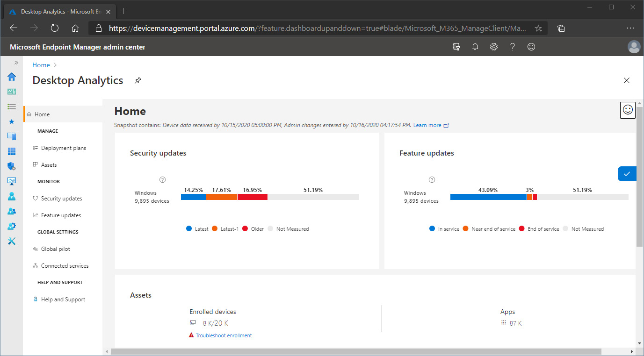
Task: Click orange Latest-1 17.61% bar segment
Action: point(222,197)
